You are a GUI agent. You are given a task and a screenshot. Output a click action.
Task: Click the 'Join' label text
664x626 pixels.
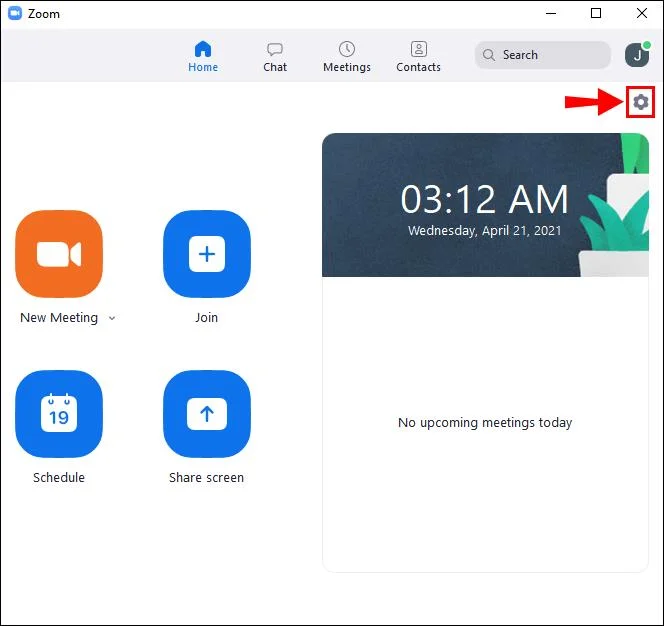(207, 318)
